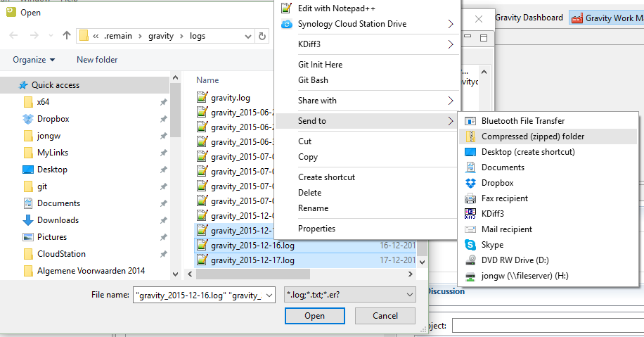Select the Skype icon in Send to
The height and width of the screenshot is (337, 644).
pyautogui.click(x=470, y=245)
